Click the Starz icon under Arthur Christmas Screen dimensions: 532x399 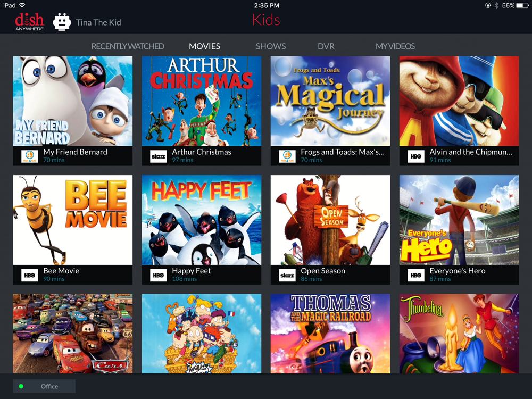(159, 156)
